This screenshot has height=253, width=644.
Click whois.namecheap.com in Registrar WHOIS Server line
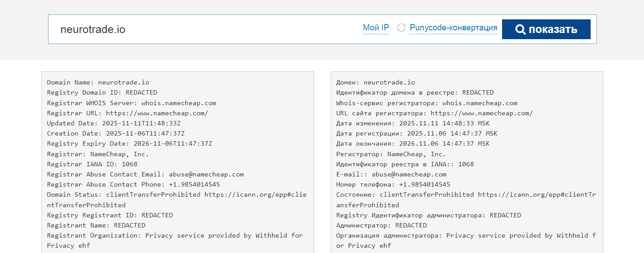(179, 103)
